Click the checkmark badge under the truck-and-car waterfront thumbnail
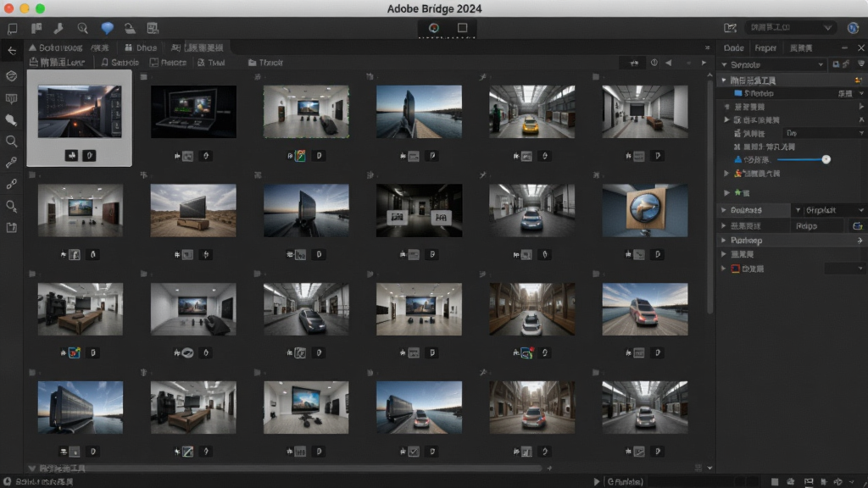The image size is (868, 488). [x=414, y=452]
